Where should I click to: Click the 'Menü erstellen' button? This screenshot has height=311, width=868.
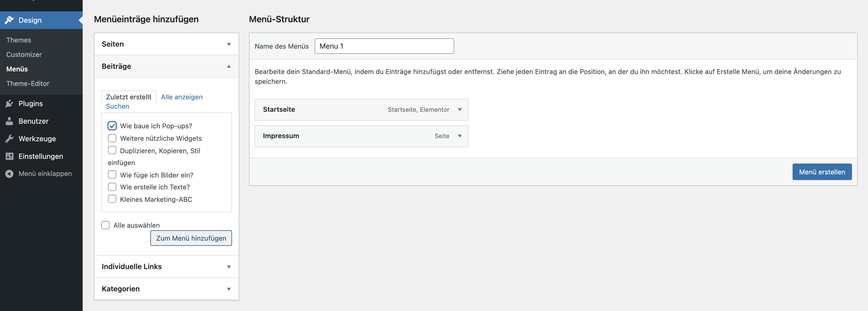(x=822, y=172)
